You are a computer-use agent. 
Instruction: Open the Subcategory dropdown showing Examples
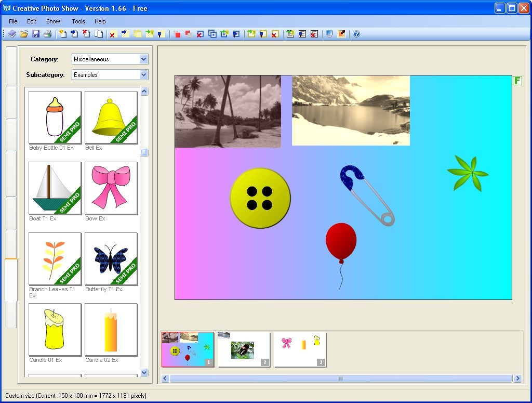pos(110,75)
